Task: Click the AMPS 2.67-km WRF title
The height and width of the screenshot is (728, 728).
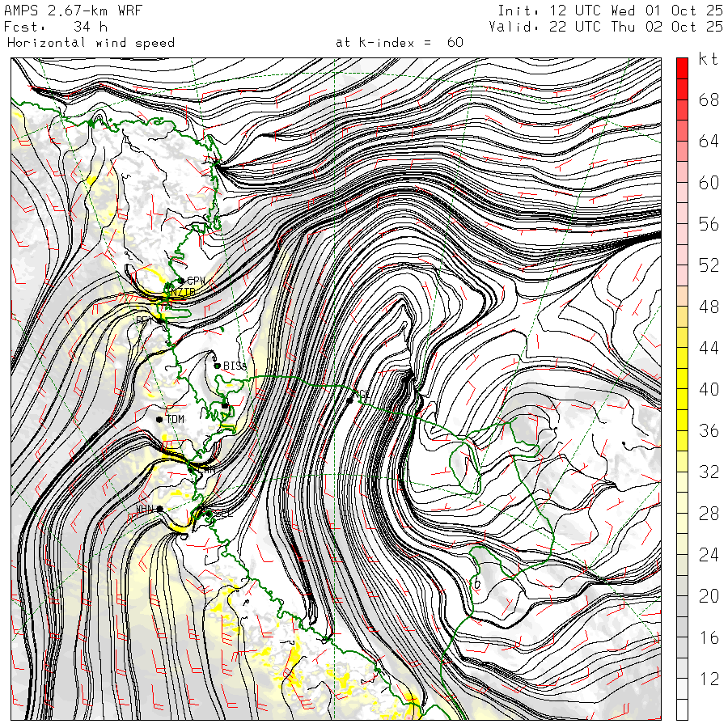Action: [x=62, y=11]
